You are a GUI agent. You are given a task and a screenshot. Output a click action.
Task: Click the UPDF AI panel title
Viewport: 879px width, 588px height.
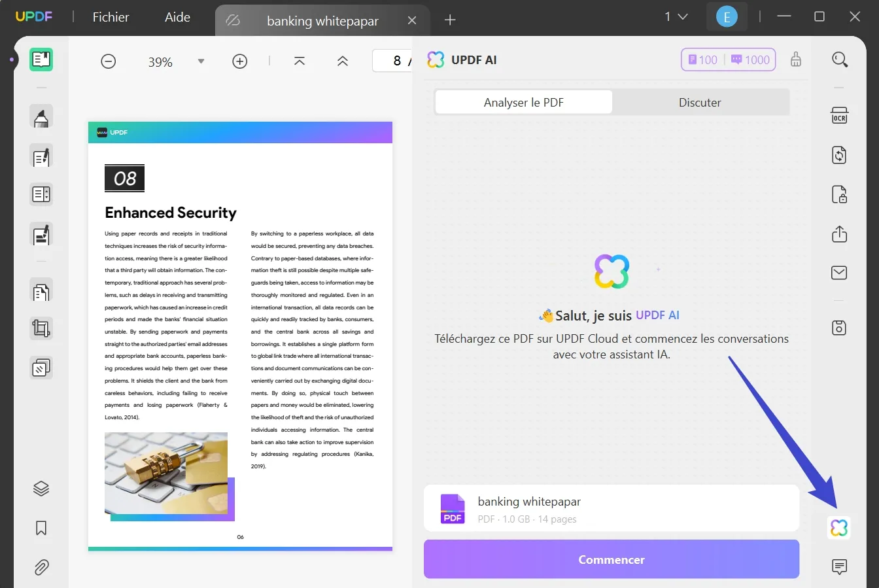point(474,60)
